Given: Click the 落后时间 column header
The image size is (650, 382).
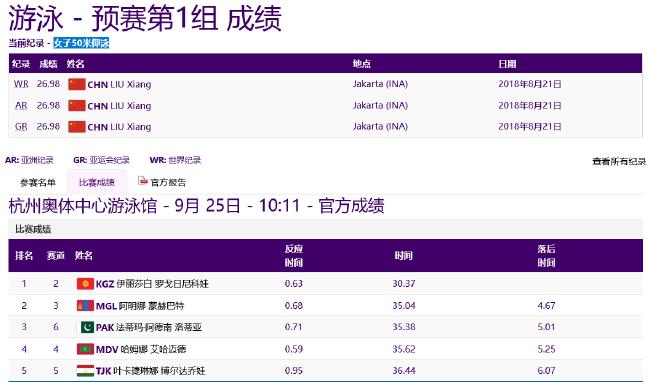Looking at the screenshot, I should click(546, 256).
